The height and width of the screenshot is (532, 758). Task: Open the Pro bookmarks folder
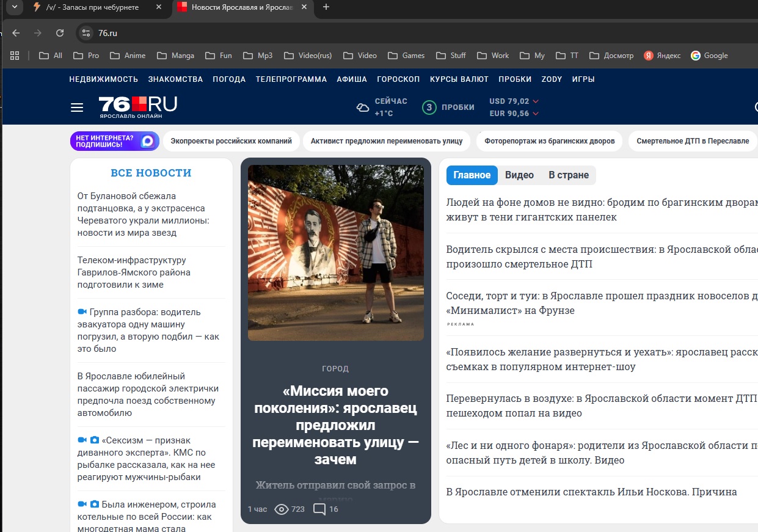click(86, 56)
